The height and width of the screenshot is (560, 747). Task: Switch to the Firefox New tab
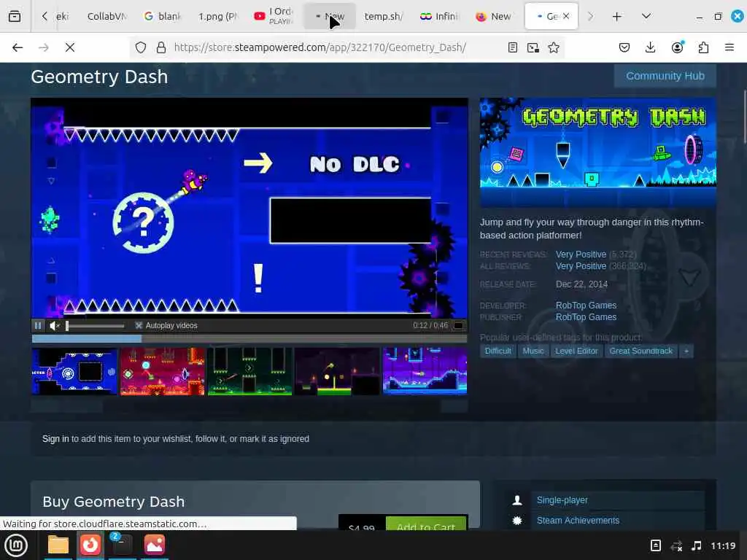click(494, 16)
